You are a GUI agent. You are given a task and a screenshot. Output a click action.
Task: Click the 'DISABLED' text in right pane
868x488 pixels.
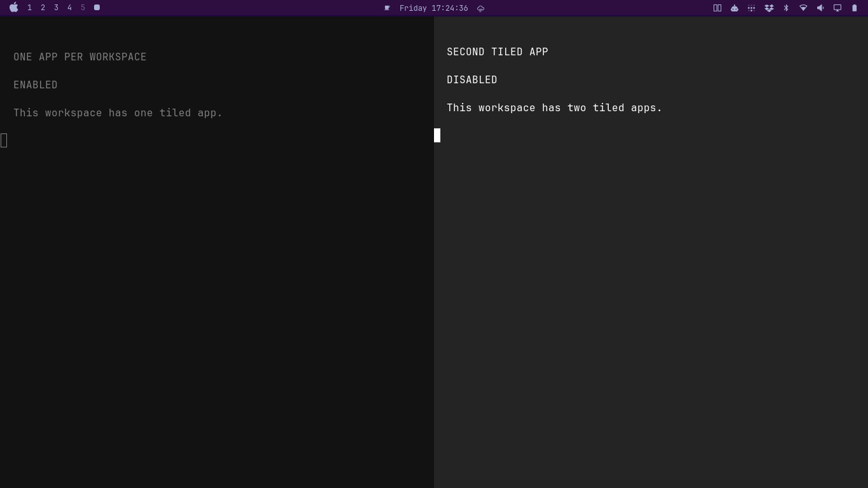coord(472,80)
